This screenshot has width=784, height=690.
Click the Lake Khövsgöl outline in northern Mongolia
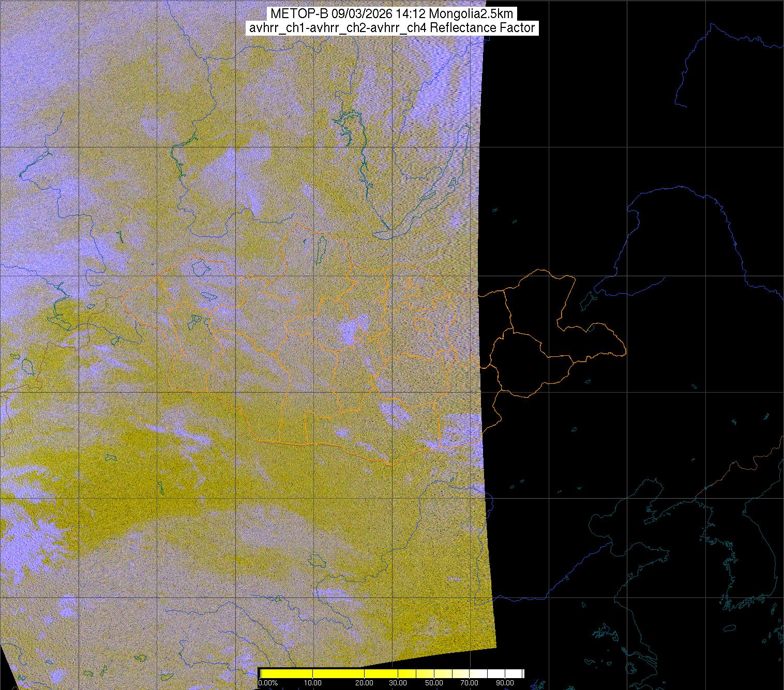321,247
